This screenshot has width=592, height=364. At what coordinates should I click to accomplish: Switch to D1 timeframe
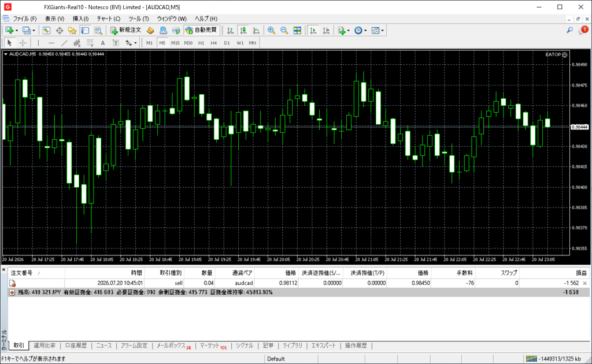coord(227,43)
